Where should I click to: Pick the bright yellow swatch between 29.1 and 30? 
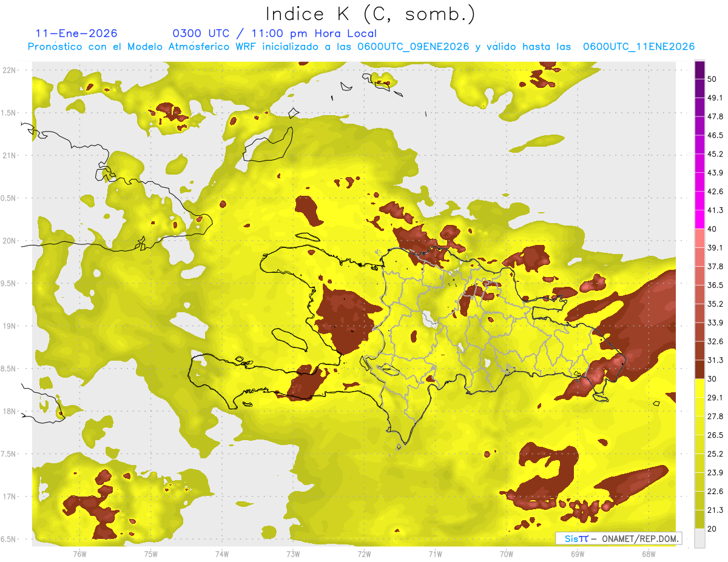pyautogui.click(x=699, y=389)
